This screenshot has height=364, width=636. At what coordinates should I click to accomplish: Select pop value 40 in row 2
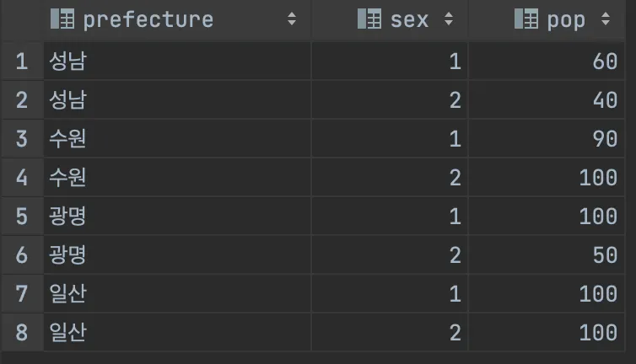(605, 100)
